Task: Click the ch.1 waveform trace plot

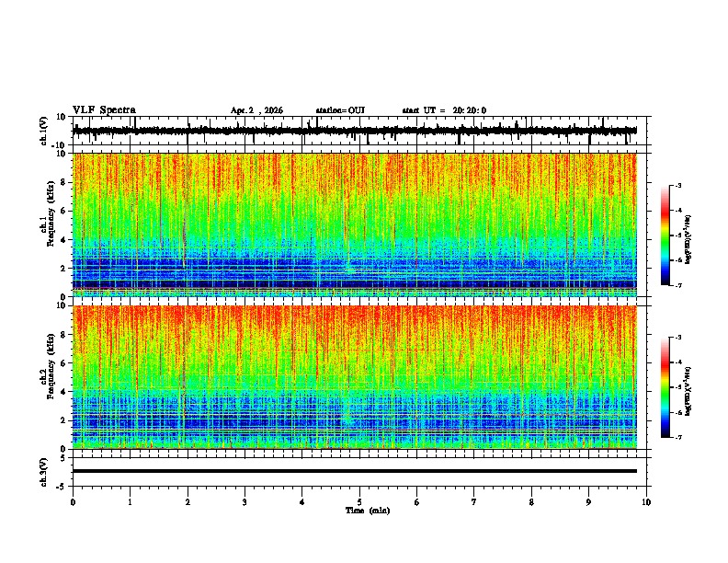Action: 354,131
